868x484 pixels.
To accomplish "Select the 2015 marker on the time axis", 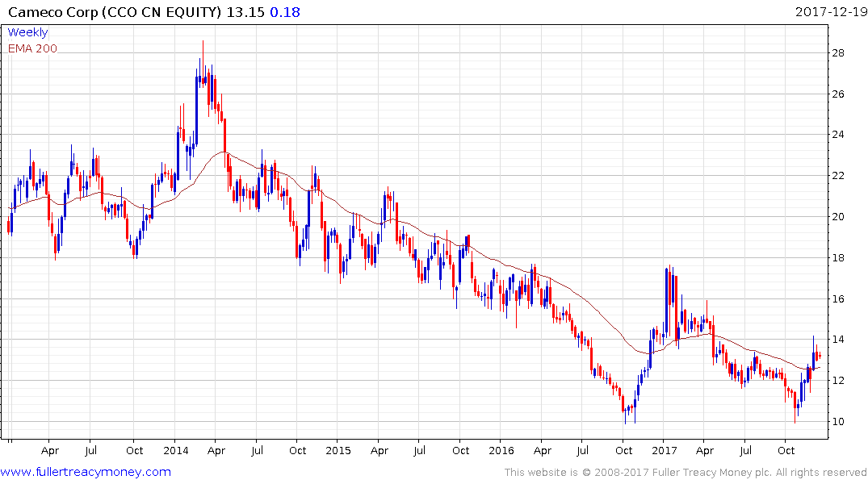I will pyautogui.click(x=338, y=449).
